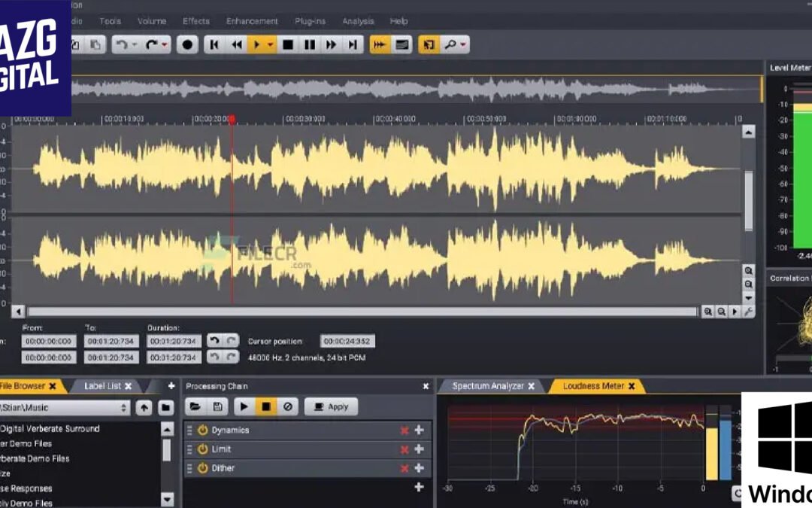Activate the selection tool in toolbar
The image size is (812, 508).
[429, 44]
